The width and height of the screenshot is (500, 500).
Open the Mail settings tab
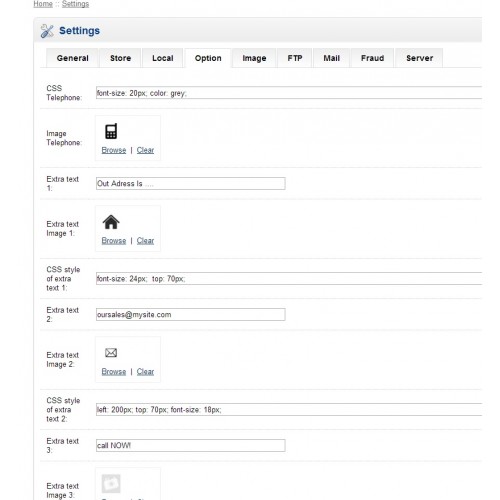pyautogui.click(x=331, y=58)
